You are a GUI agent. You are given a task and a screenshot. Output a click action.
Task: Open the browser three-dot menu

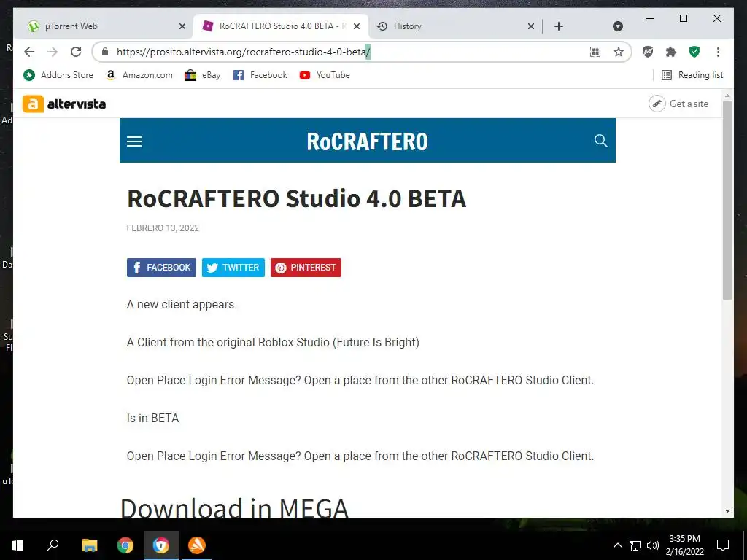718,52
